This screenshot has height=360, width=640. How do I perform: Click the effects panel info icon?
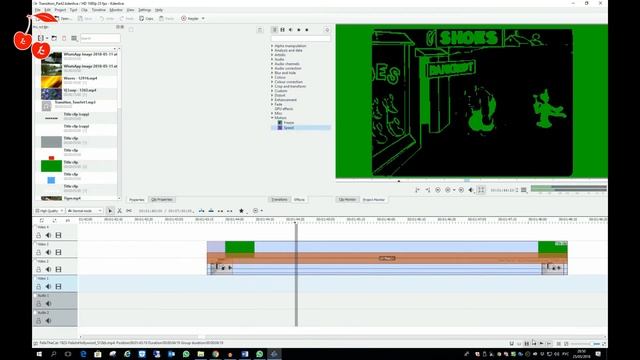pyautogui.click(x=327, y=30)
